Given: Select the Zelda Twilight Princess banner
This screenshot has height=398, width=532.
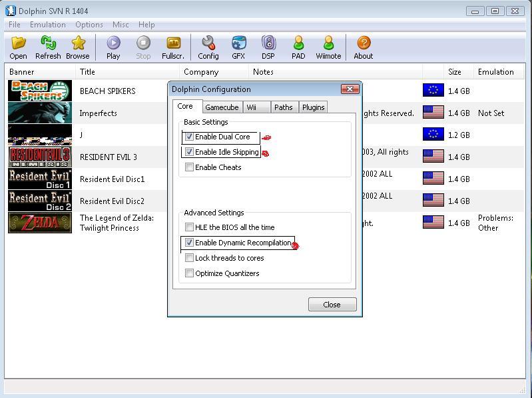Looking at the screenshot, I should [40, 223].
